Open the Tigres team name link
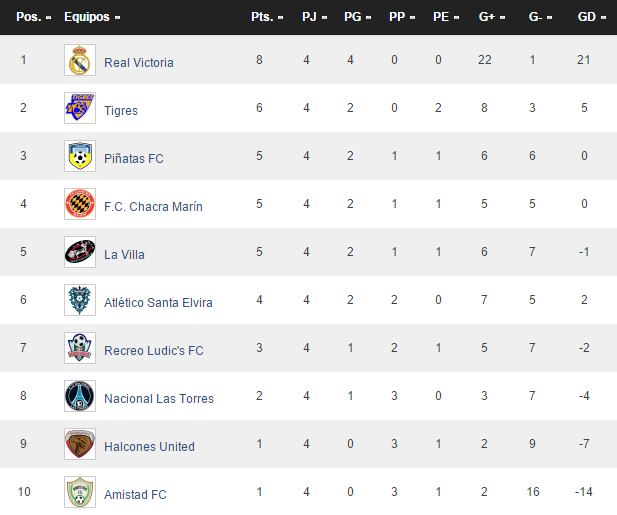This screenshot has width=617, height=515. point(121,110)
